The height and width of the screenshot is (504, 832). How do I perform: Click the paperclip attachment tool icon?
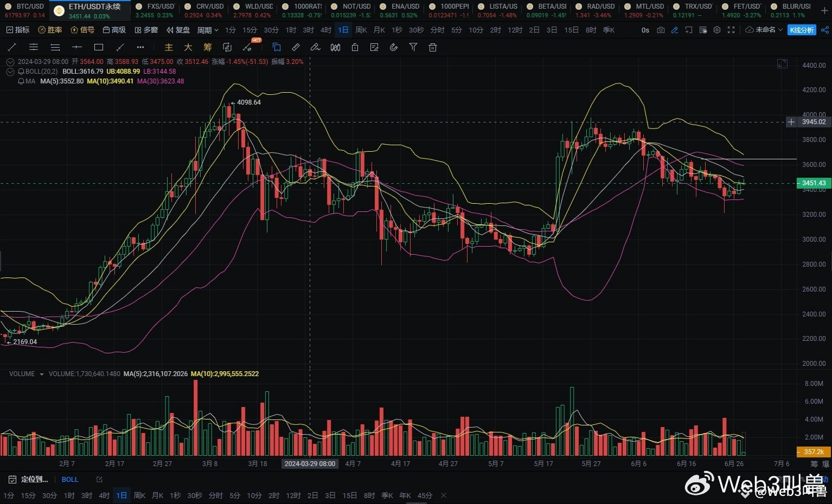tap(394, 48)
